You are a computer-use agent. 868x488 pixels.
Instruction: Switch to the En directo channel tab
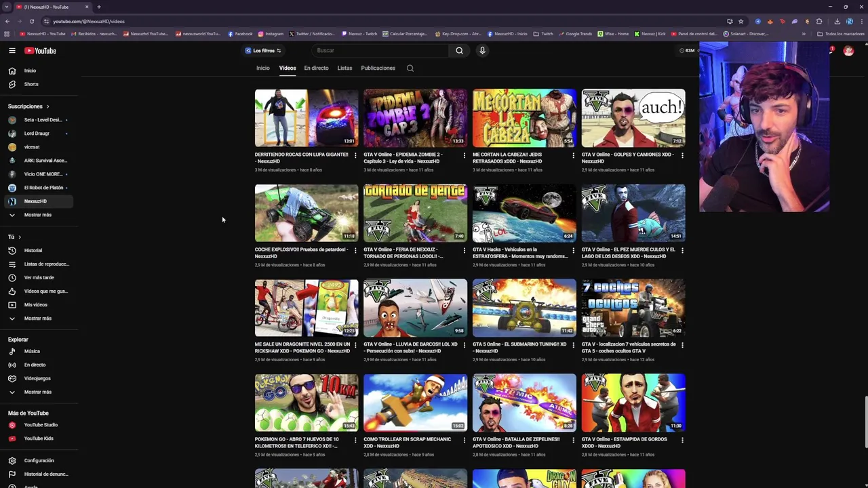(x=316, y=68)
